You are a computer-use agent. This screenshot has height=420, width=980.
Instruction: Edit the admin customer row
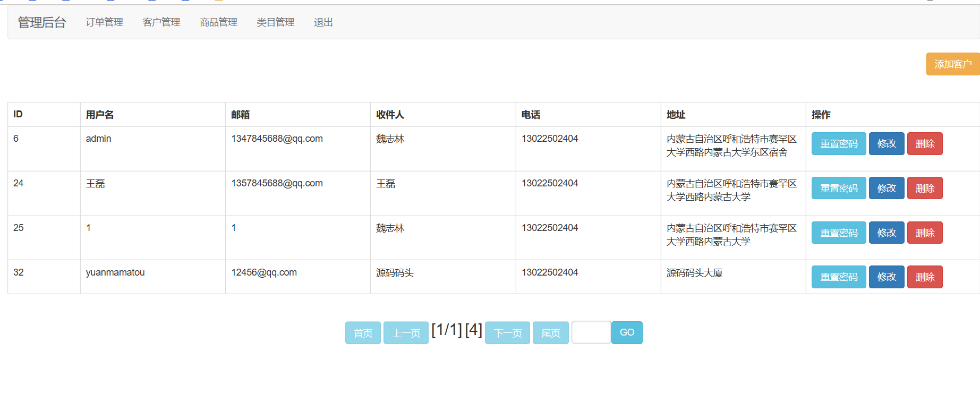[x=886, y=144]
